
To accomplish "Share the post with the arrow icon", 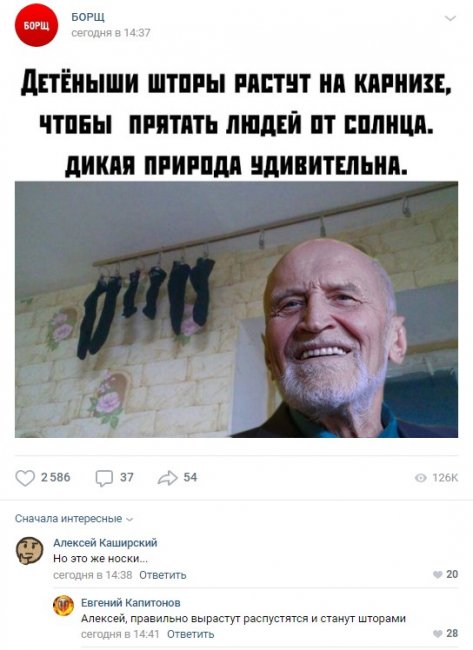I will [x=167, y=478].
